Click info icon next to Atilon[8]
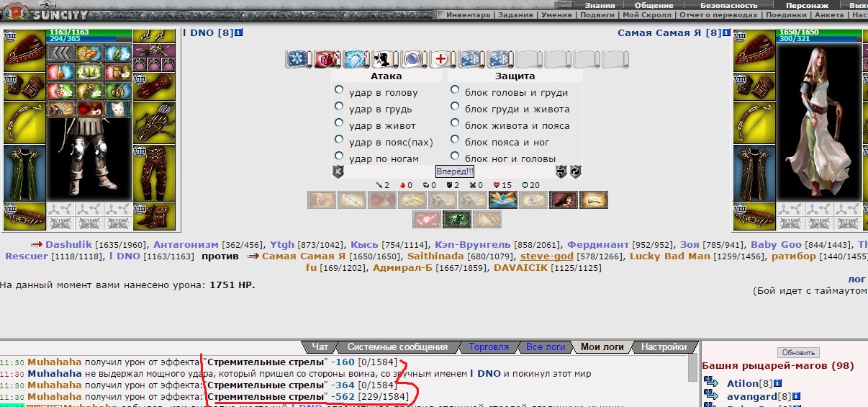Image resolution: width=868 pixels, height=407 pixels. pos(778,383)
